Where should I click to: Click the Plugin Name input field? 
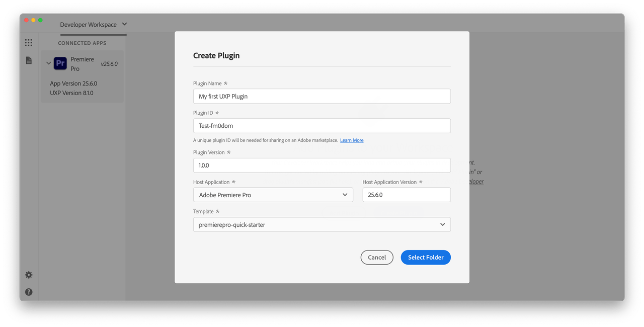click(322, 96)
